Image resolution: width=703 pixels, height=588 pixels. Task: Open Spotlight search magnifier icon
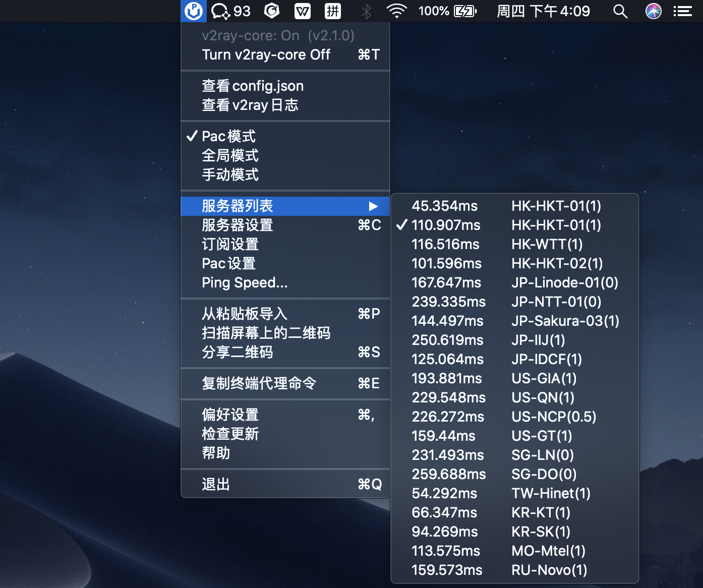click(x=620, y=11)
